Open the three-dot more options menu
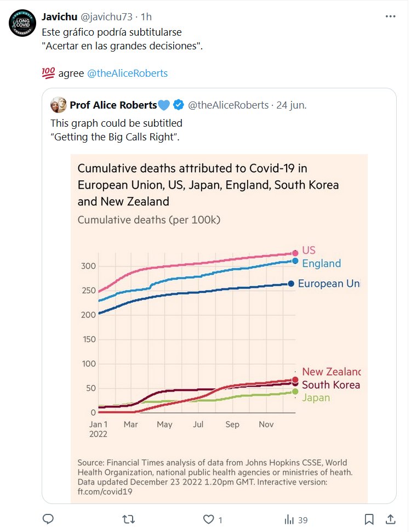Image resolution: width=411 pixels, height=532 pixels. tap(390, 16)
